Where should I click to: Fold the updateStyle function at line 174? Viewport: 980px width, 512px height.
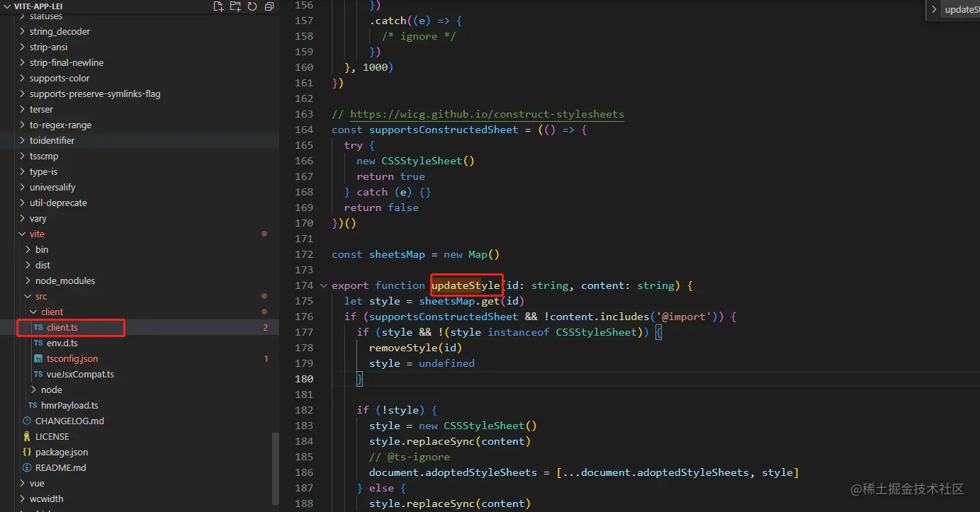tap(324, 285)
